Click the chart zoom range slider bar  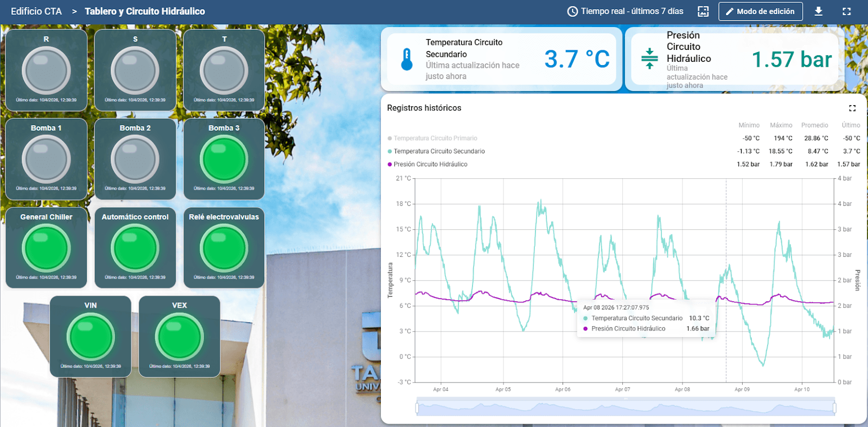click(x=626, y=407)
